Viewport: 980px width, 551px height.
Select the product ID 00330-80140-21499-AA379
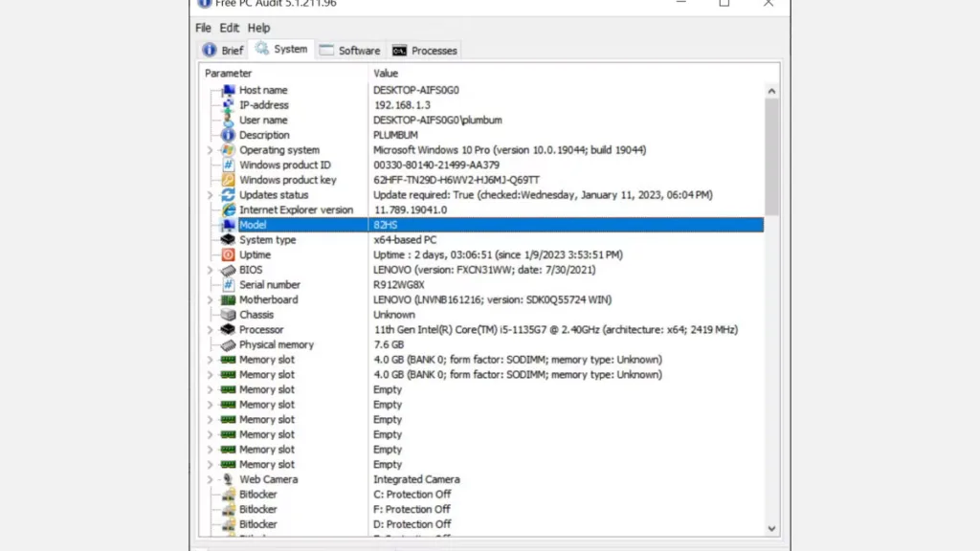click(x=436, y=165)
